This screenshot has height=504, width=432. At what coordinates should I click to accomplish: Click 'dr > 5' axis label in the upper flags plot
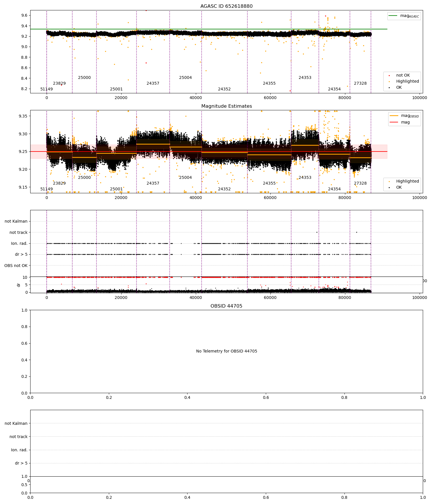(21, 255)
